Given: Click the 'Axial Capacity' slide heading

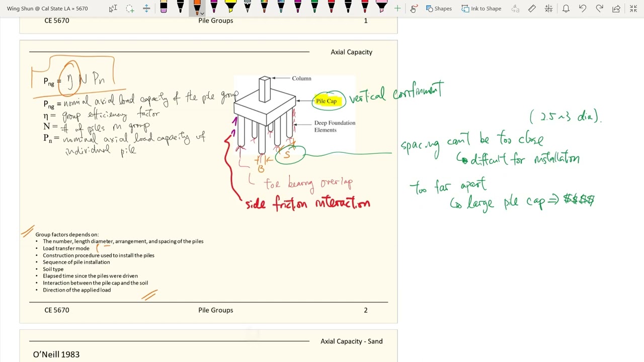Looking at the screenshot, I should coord(351,52).
